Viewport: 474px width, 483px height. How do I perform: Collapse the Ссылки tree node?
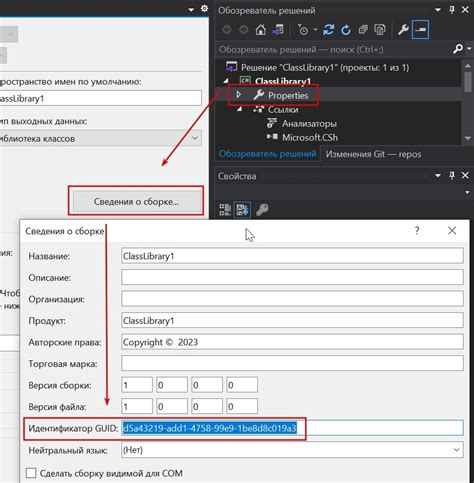239,109
